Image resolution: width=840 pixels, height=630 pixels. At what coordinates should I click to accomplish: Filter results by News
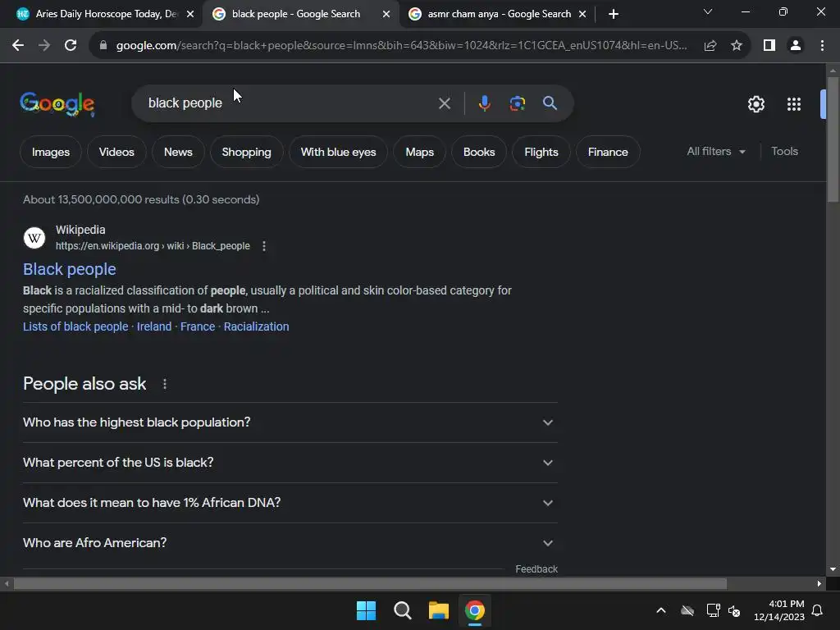(178, 152)
